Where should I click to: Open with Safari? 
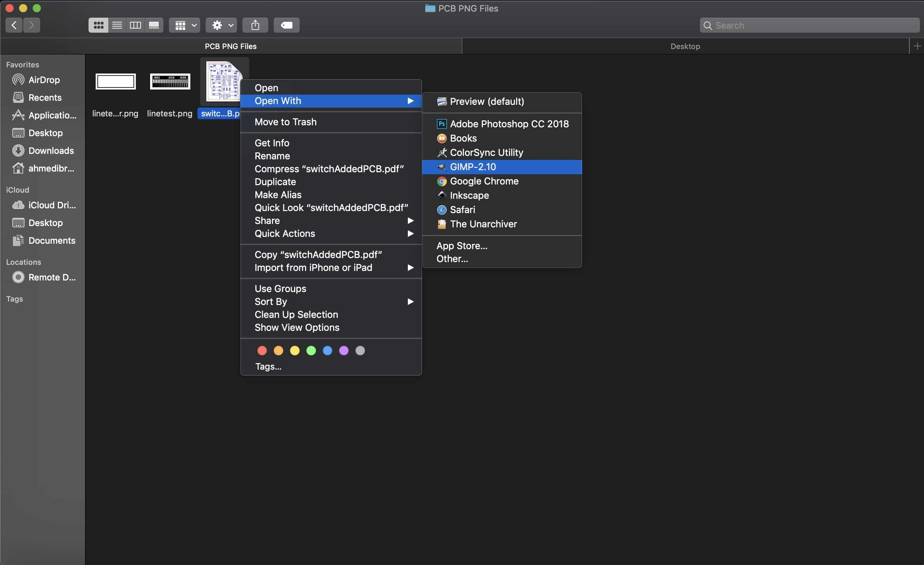[x=502, y=210]
